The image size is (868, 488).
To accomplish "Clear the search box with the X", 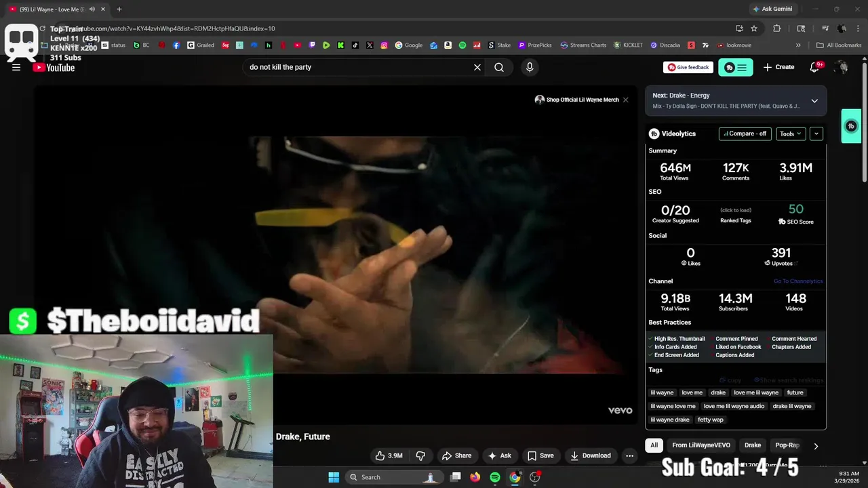I will 477,67.
